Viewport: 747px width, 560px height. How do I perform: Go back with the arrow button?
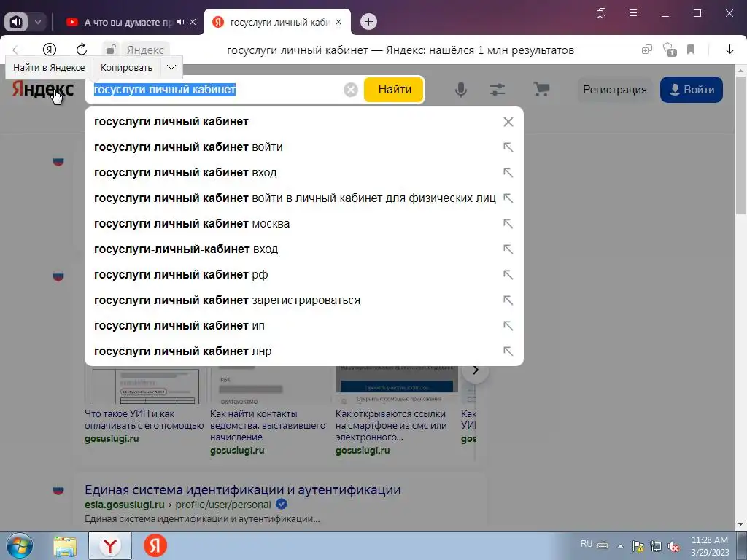(x=18, y=50)
